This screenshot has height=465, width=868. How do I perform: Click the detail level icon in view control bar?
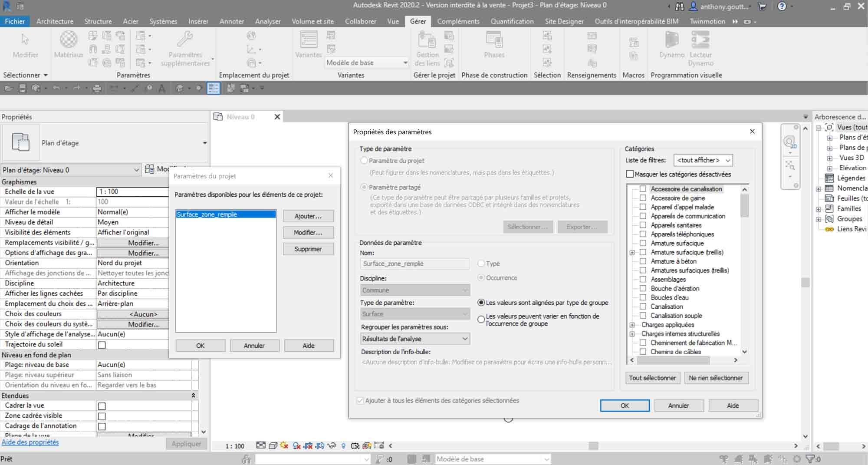click(x=261, y=445)
